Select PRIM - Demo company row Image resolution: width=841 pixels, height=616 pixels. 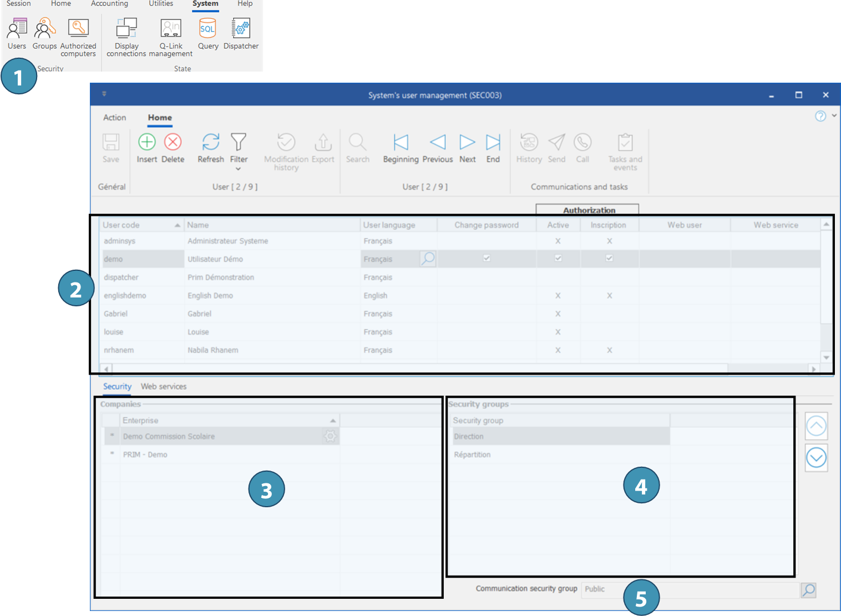[222, 455]
